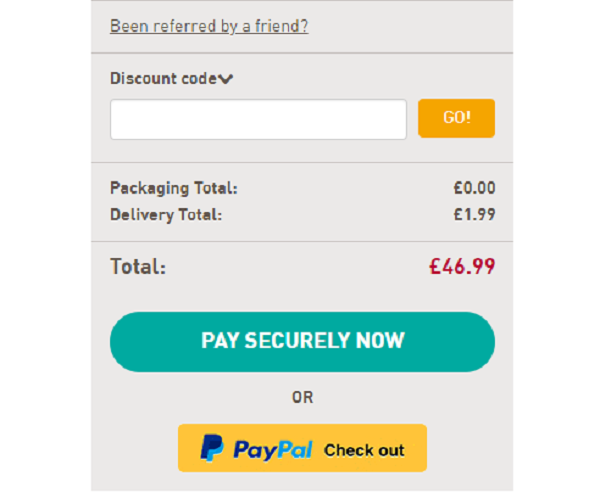
Task: Click the PAY SECURELY NOW button
Action: click(x=302, y=342)
